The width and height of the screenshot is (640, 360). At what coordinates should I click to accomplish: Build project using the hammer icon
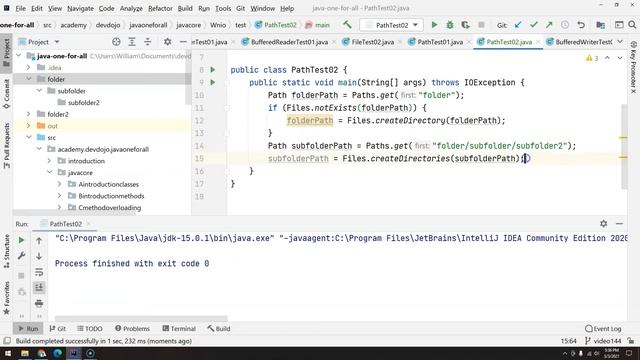tap(347, 25)
